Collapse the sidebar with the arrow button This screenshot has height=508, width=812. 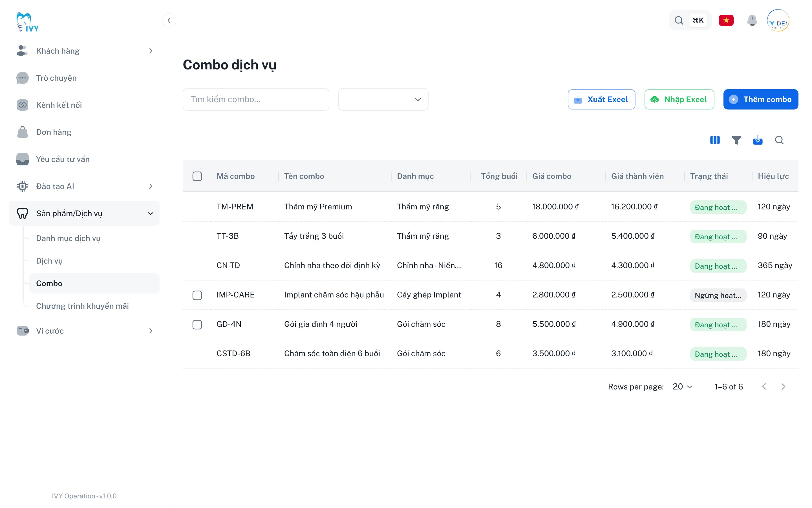click(x=169, y=20)
